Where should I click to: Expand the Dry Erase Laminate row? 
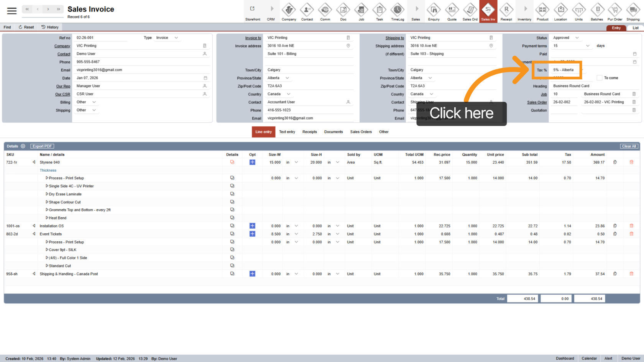(x=47, y=194)
